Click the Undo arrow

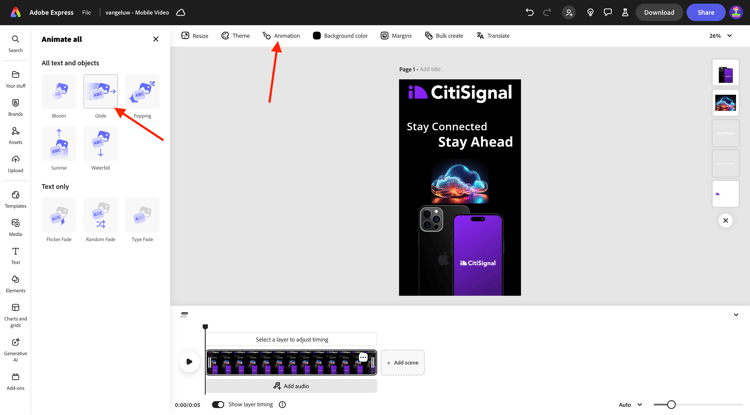[x=529, y=12]
